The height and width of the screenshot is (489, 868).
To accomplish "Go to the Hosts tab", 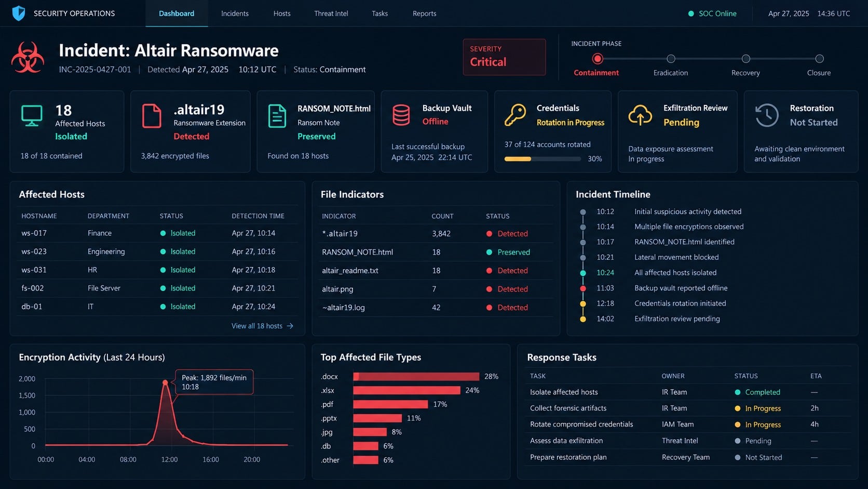I will 282,14.
